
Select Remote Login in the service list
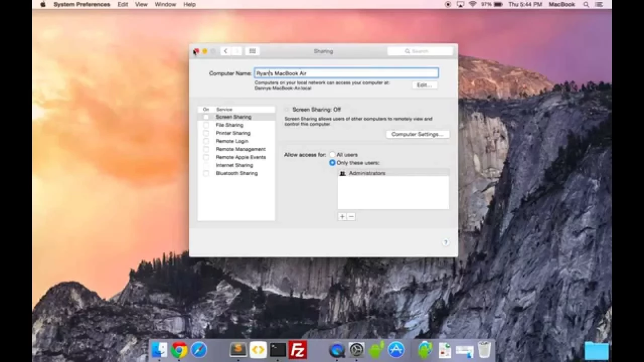[x=236, y=141]
